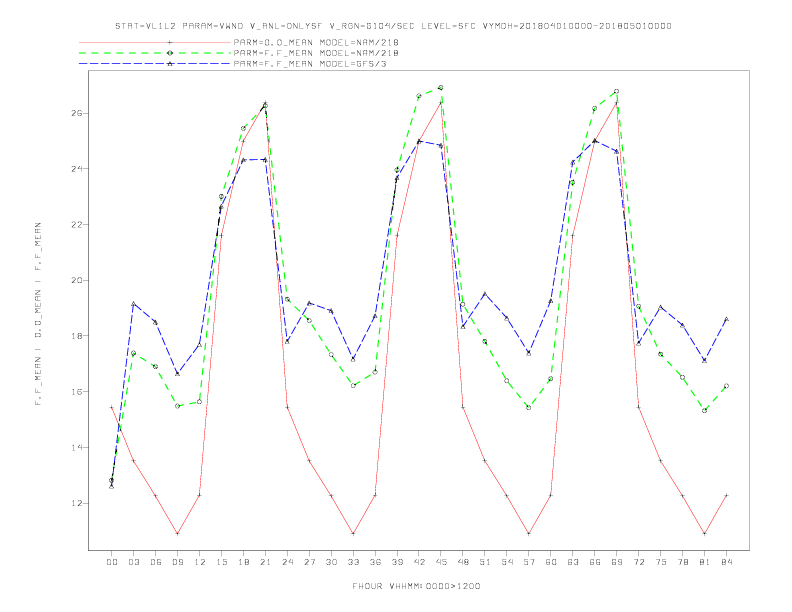Click x-axis tick label 30
Viewport: 792px width, 612px height.
(x=331, y=562)
